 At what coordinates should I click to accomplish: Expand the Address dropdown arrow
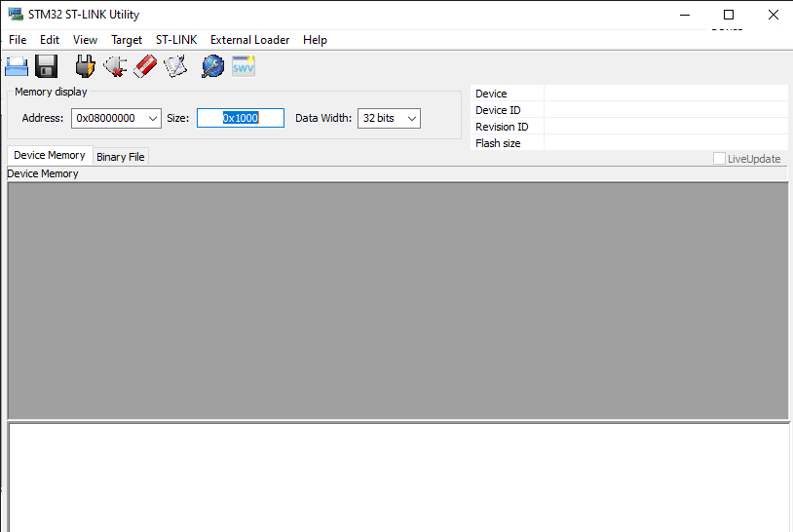point(153,118)
